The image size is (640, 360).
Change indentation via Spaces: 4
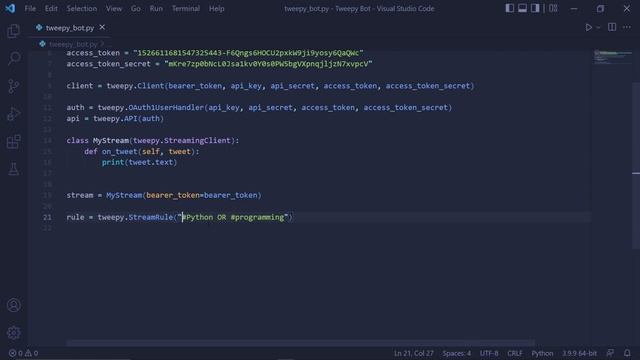click(457, 353)
